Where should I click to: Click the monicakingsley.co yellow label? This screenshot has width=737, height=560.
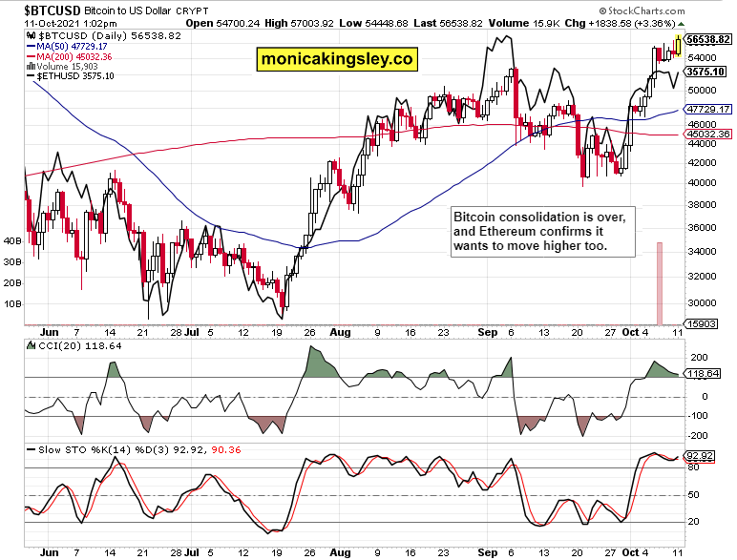[338, 59]
